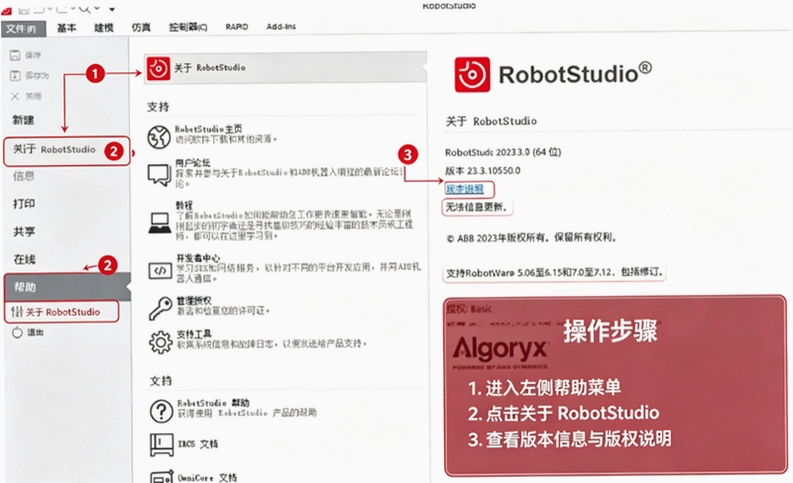Select 打印 in the sidebar
Screen dimensions: 793x483
click(24, 204)
